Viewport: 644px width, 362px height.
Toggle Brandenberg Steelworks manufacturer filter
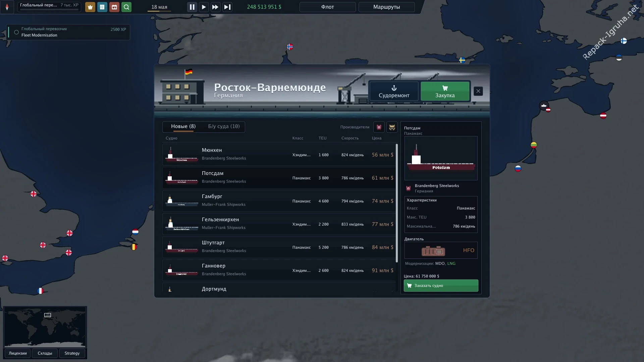tap(379, 127)
